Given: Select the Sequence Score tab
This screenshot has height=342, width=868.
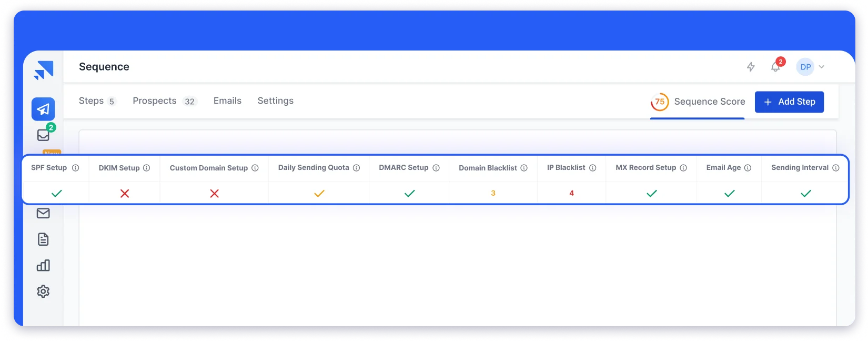Looking at the screenshot, I should point(698,102).
